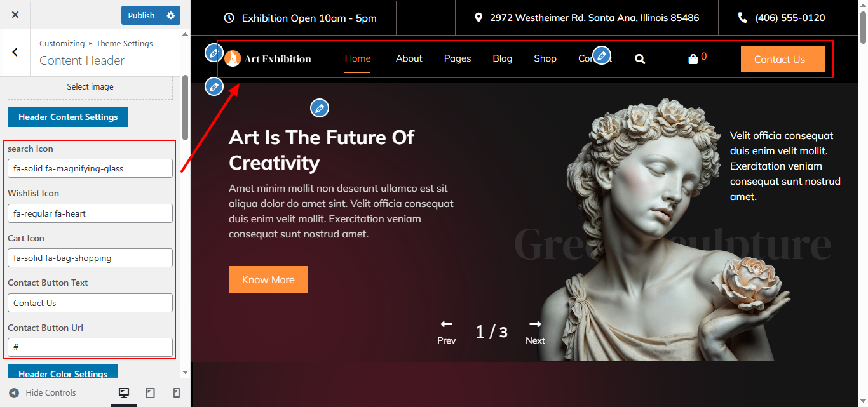Screen dimensions: 868x407
Task: Go to next slide arrow
Action: [x=535, y=331]
